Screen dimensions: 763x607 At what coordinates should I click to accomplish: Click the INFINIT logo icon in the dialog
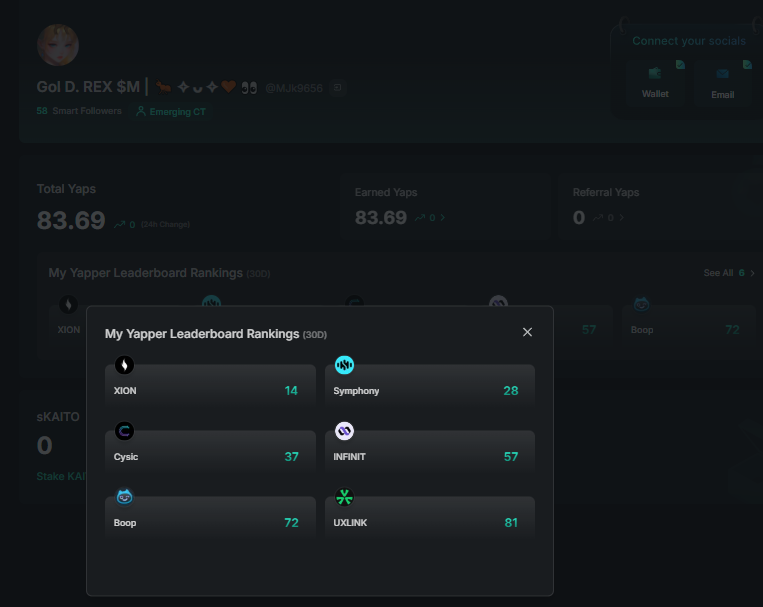[345, 431]
